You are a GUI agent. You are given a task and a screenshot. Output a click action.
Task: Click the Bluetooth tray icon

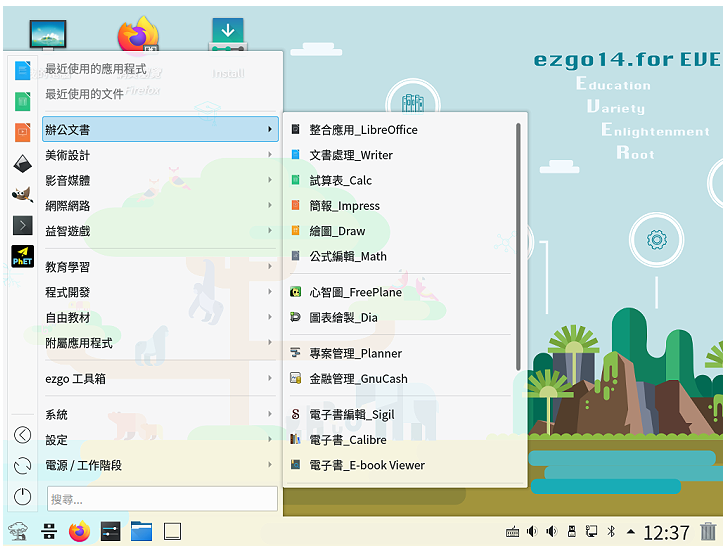[611, 531]
